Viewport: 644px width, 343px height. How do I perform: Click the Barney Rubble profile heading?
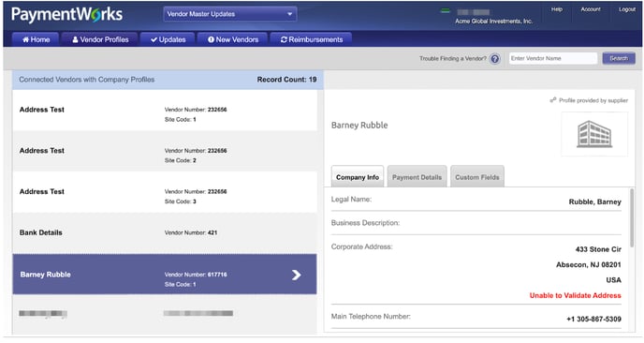[359, 125]
